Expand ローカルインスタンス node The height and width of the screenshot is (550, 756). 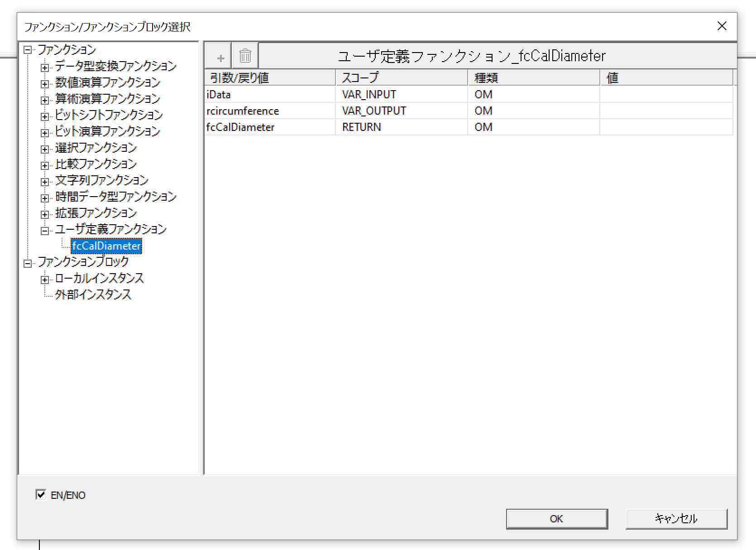pos(44,280)
